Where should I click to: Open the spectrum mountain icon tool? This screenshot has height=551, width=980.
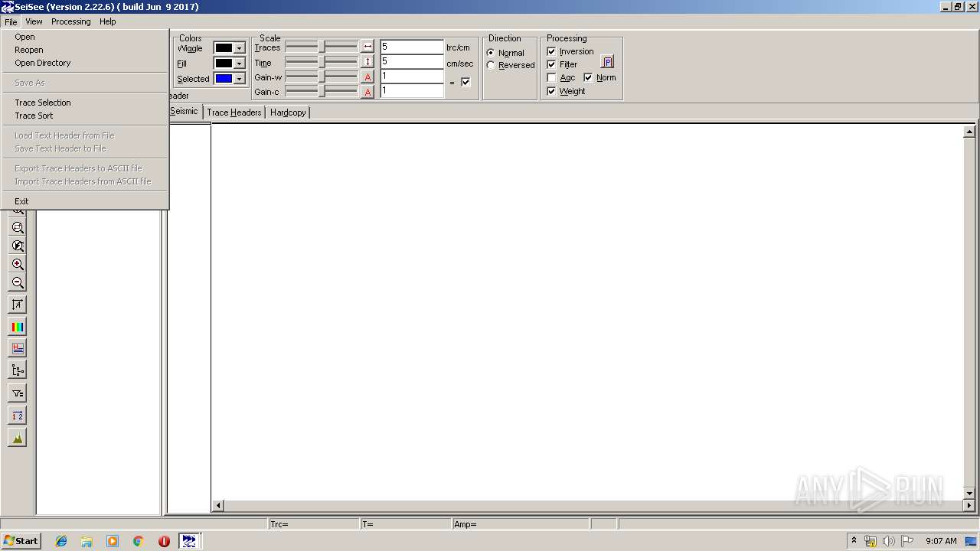tap(17, 437)
